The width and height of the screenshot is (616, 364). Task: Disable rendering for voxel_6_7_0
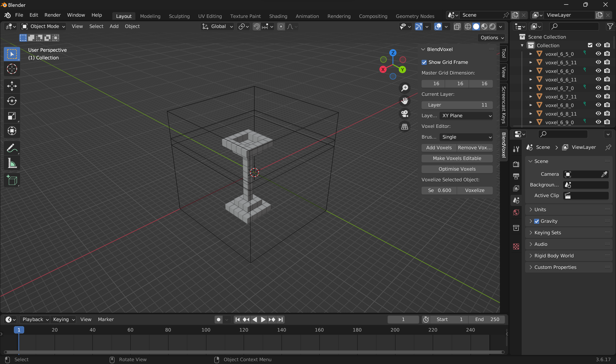(x=607, y=88)
